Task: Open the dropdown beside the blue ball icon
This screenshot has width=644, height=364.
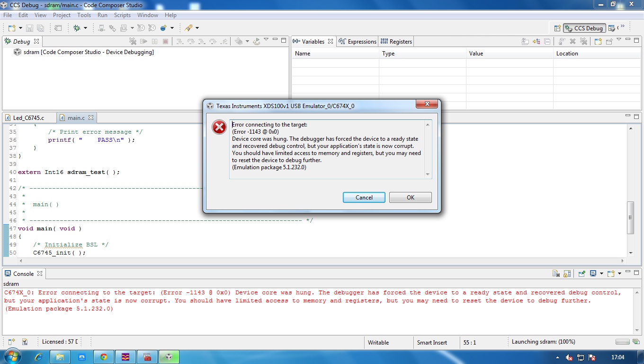Action: [x=172, y=28]
